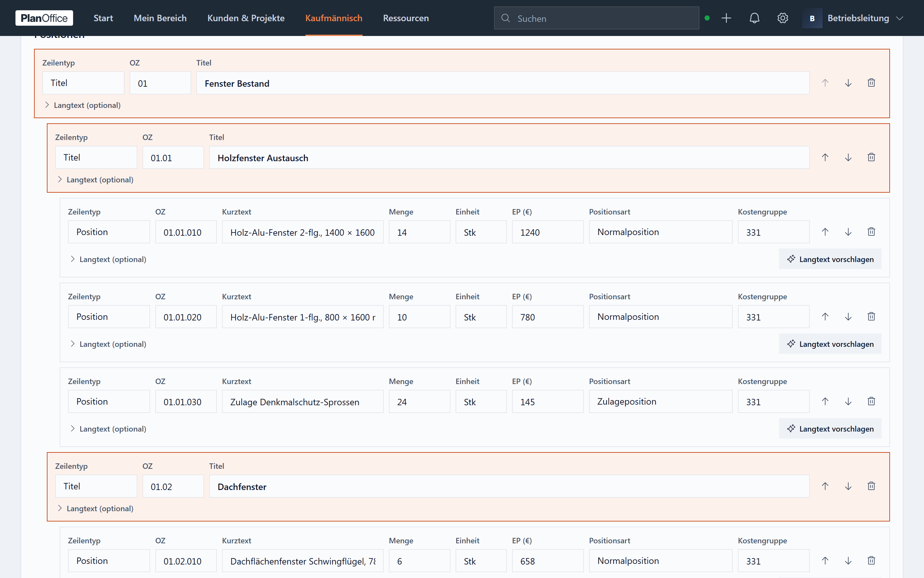
Task: Move Fenster Bestand row down
Action: pyautogui.click(x=848, y=83)
